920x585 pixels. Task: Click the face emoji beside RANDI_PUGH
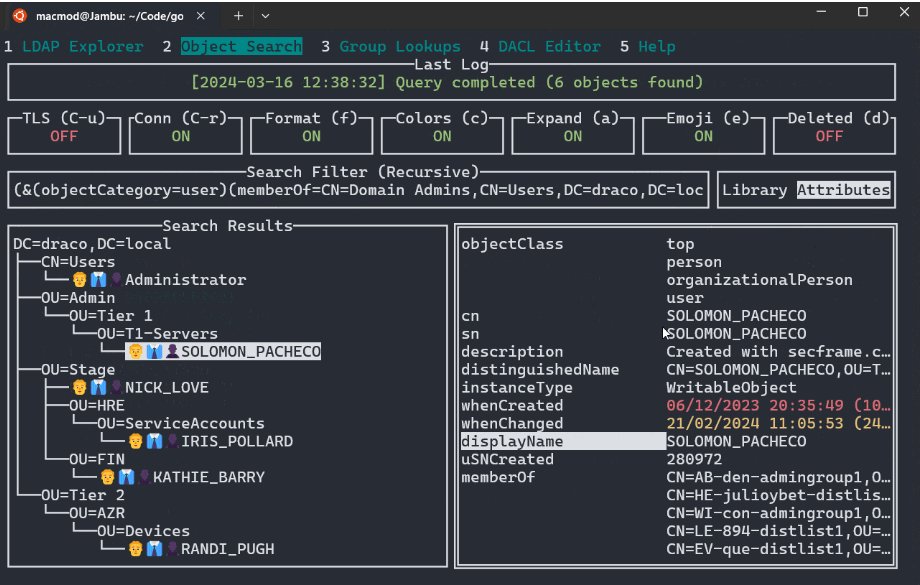pos(136,549)
